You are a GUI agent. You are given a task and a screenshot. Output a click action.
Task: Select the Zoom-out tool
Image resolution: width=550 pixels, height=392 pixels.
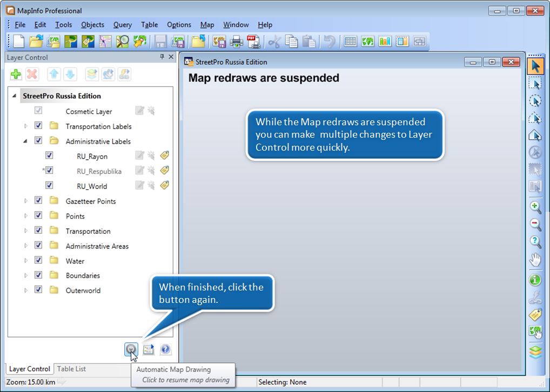pos(535,225)
